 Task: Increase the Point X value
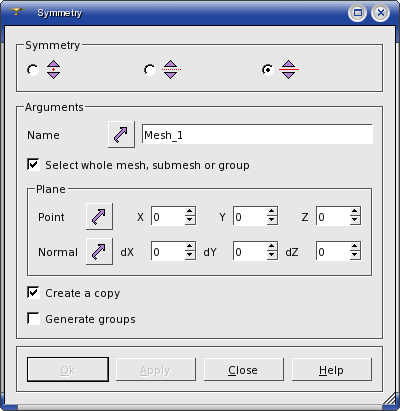click(x=190, y=212)
